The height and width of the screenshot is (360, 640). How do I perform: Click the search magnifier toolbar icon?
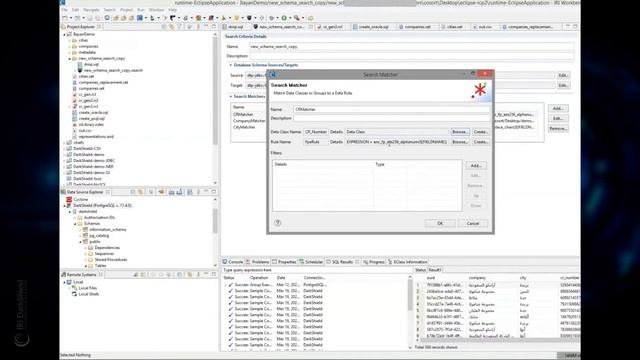tap(297, 18)
